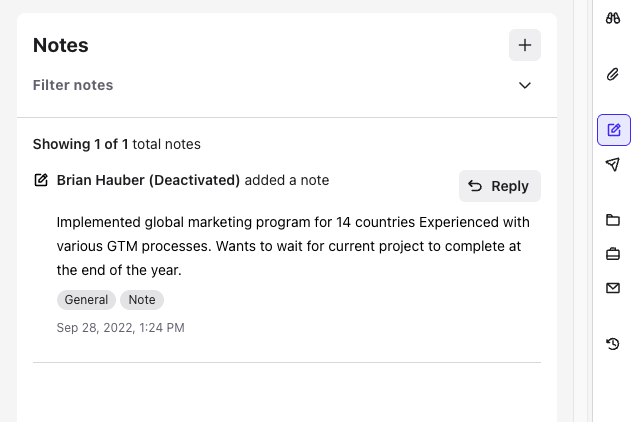Image resolution: width=633 pixels, height=422 pixels.
Task: Add a new note with plus button
Action: coord(525,45)
